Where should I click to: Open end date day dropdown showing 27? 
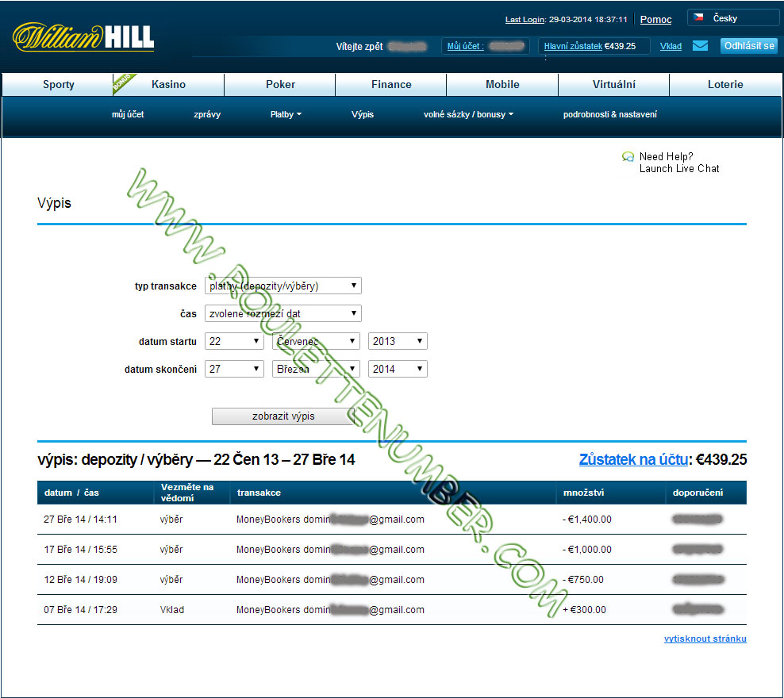coord(234,370)
